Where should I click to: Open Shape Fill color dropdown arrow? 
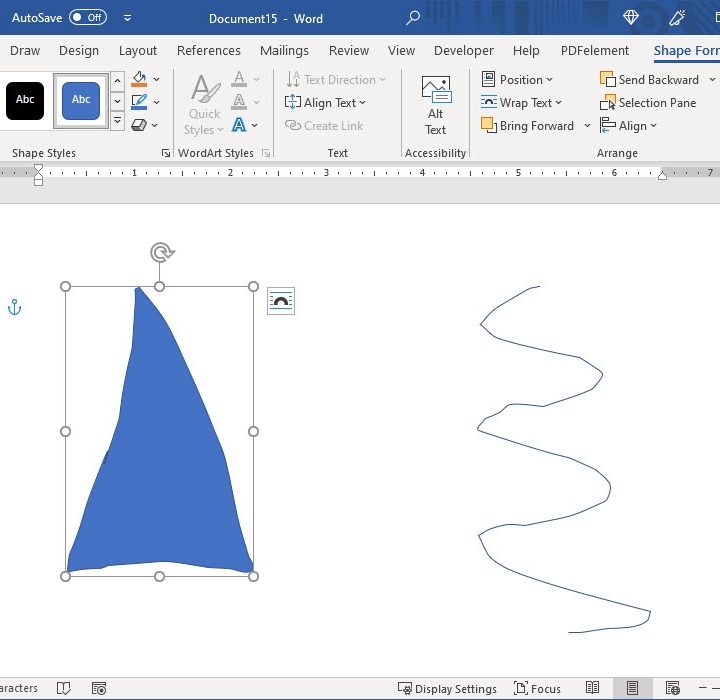[x=156, y=79]
